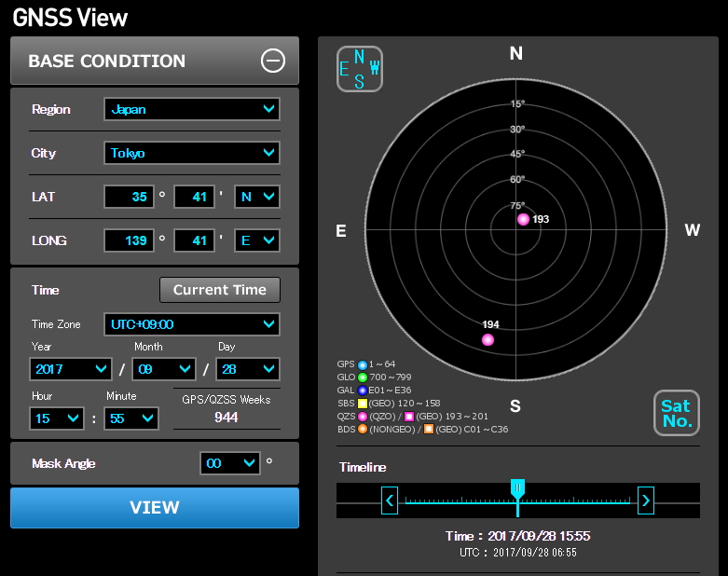Click the GNSS View title
Image resolution: width=728 pixels, height=576 pixels.
coord(70,18)
